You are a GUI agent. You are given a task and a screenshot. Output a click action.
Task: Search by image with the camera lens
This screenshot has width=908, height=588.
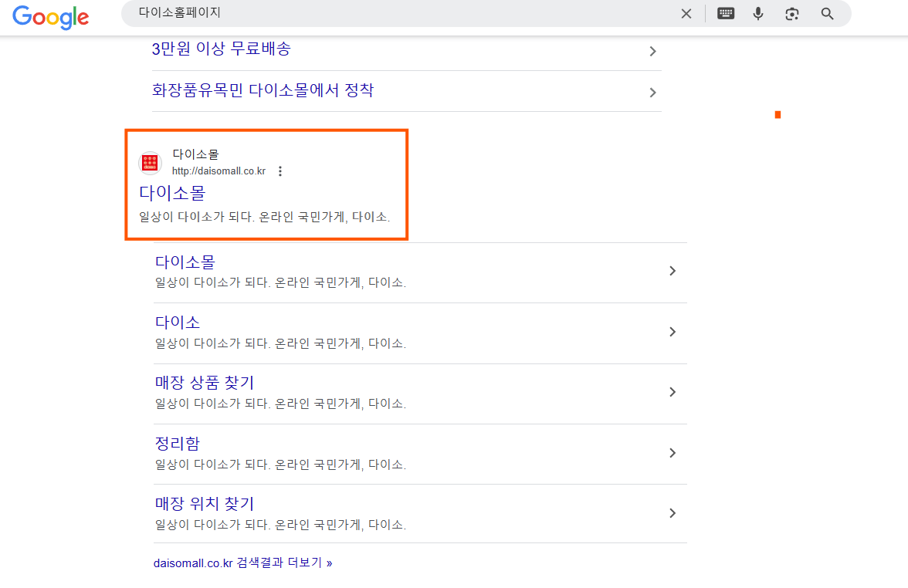point(791,13)
